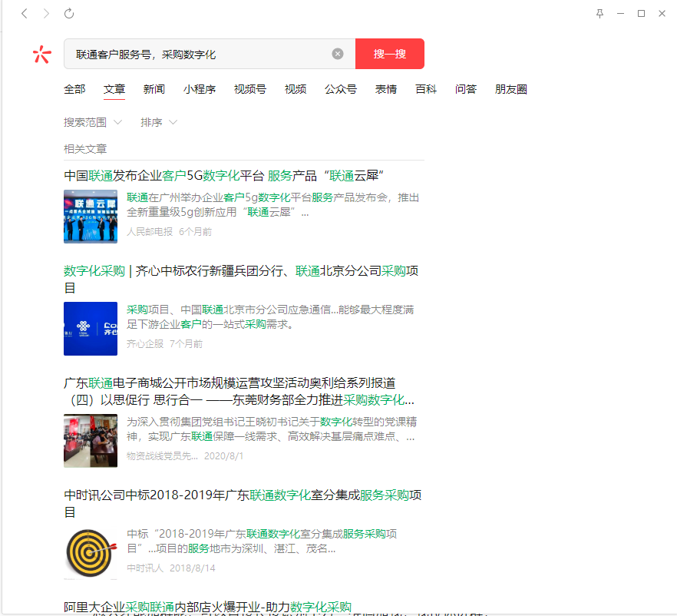This screenshot has width=677, height=616.
Task: Switch to the 公众号 tab
Action: point(341,89)
